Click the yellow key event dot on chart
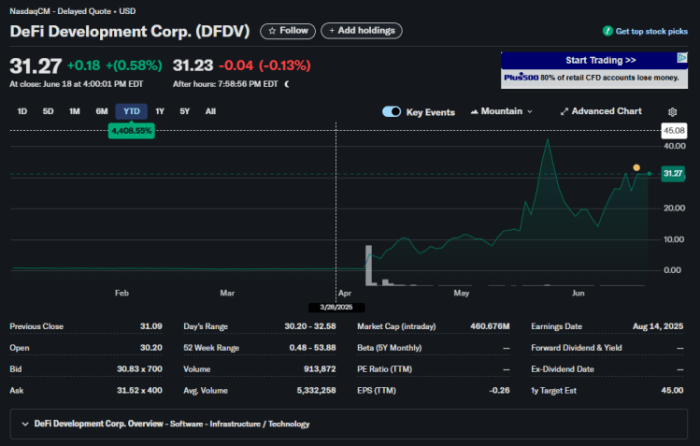Image resolution: width=700 pixels, height=446 pixels. coord(636,167)
